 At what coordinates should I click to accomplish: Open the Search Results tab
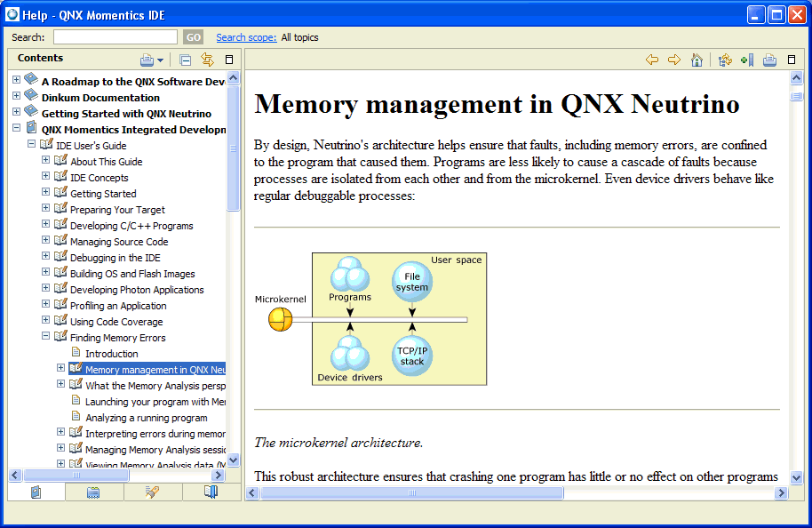click(152, 492)
